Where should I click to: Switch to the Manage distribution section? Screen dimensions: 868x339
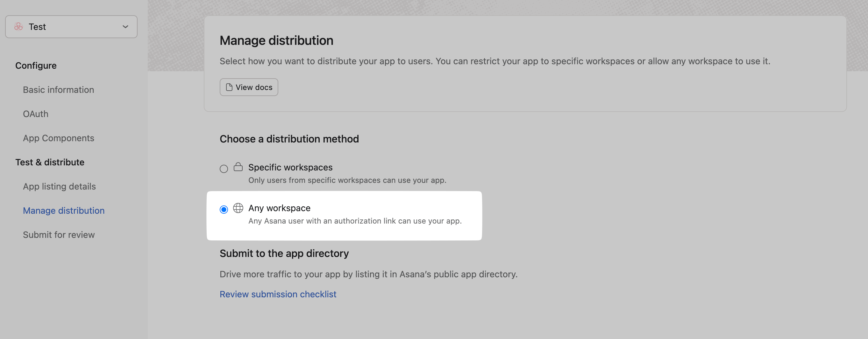pos(63,211)
